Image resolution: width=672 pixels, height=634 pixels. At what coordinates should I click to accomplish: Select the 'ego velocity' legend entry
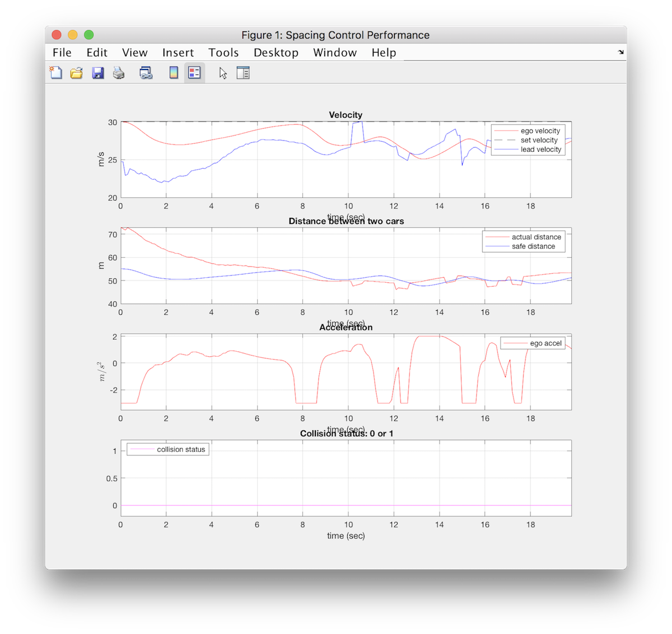(528, 131)
